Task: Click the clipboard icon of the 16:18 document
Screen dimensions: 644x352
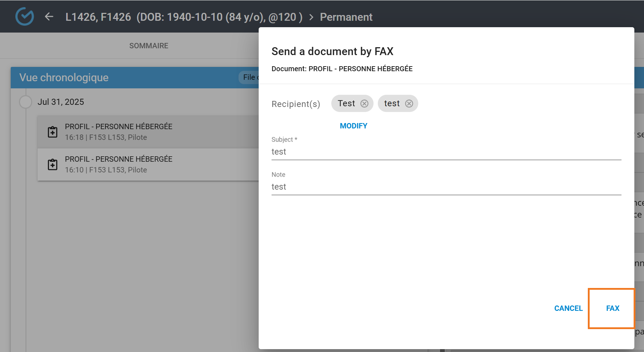Action: point(53,132)
